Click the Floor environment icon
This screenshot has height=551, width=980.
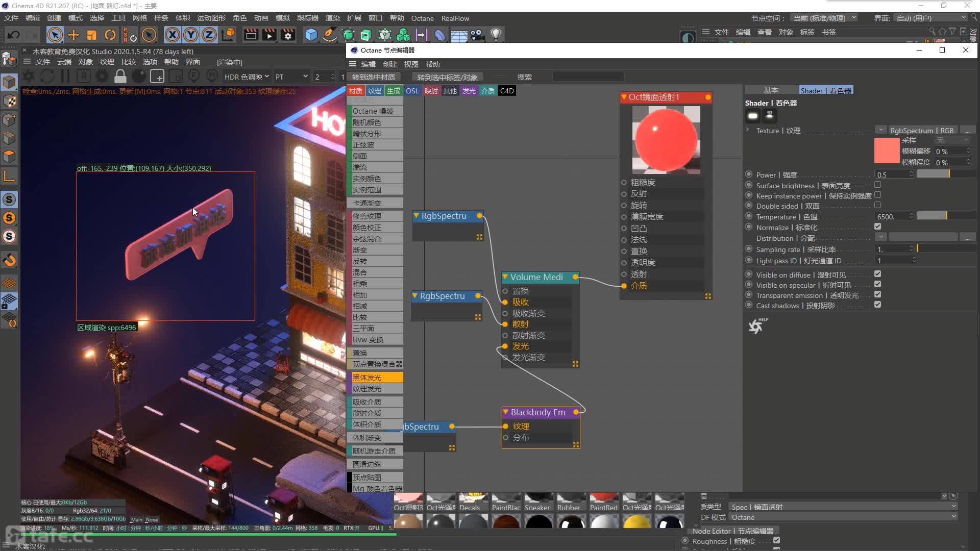(459, 35)
